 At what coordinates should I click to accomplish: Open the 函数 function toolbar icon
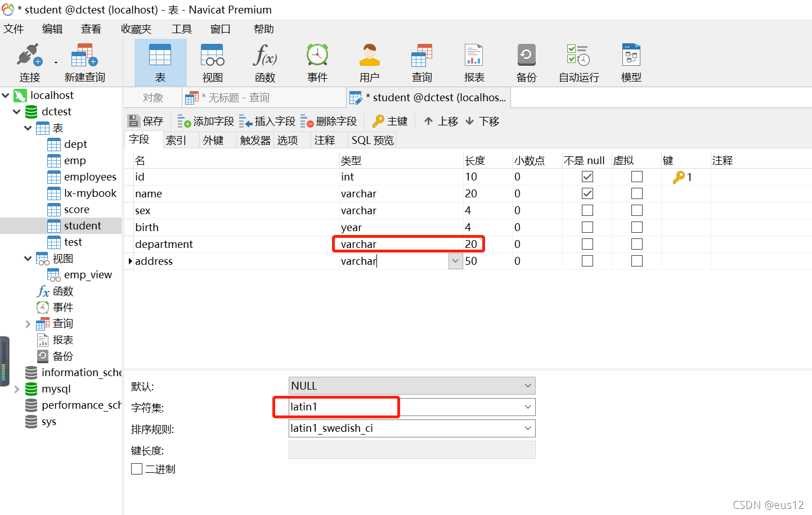pos(265,62)
